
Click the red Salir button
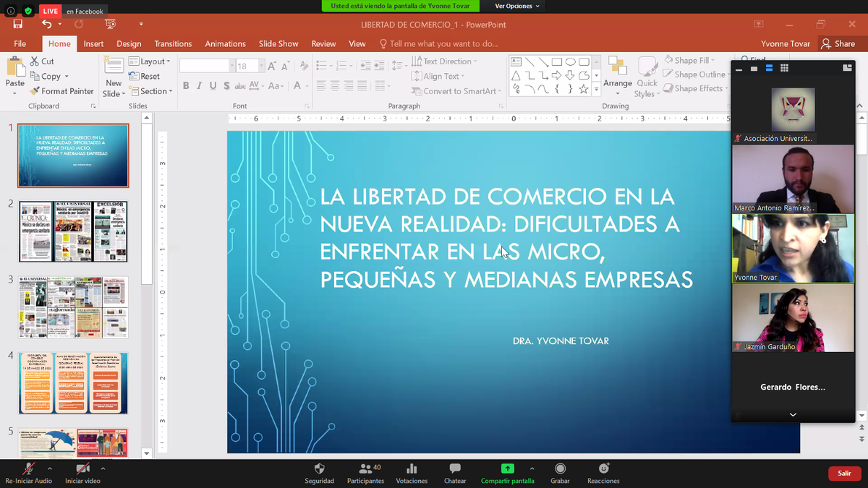click(844, 473)
